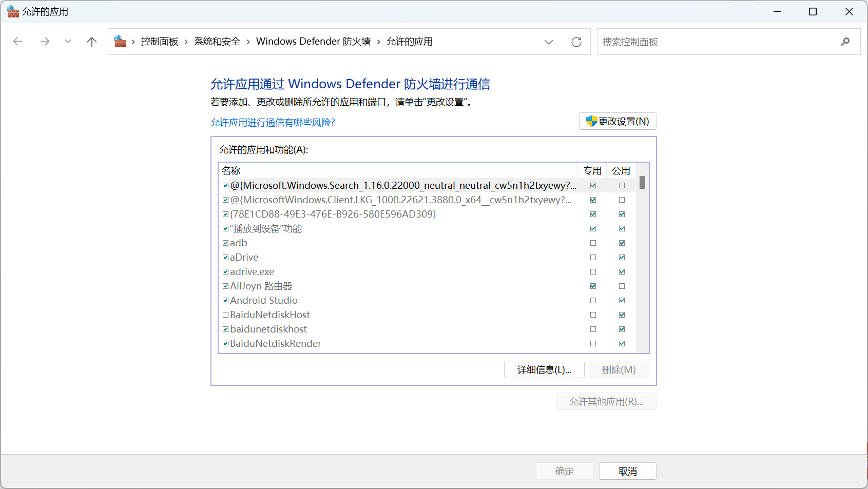Expand chevron before 控制面板 breadcrumb
This screenshot has height=489, width=868.
[x=133, y=42]
